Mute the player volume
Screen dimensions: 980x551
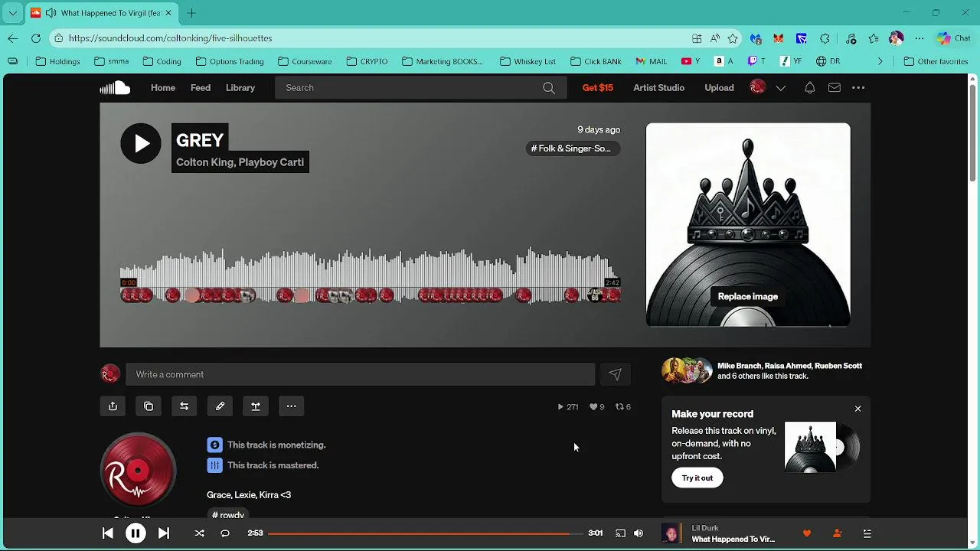click(x=639, y=533)
